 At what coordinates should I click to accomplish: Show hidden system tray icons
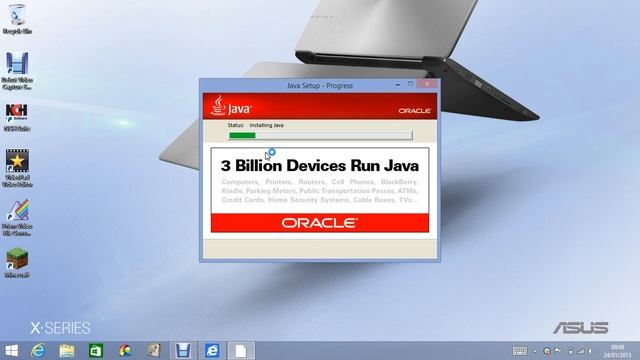click(535, 351)
